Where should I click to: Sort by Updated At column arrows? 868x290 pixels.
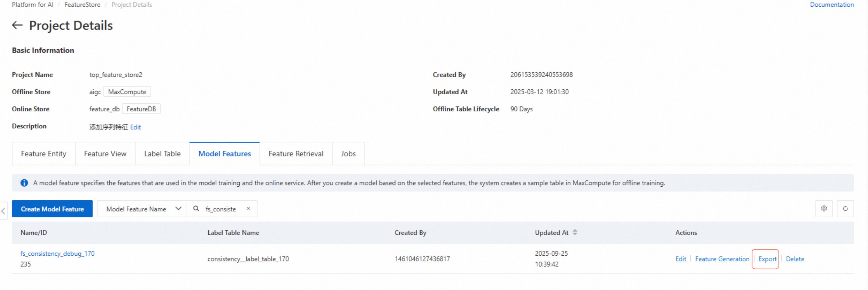pyautogui.click(x=575, y=232)
